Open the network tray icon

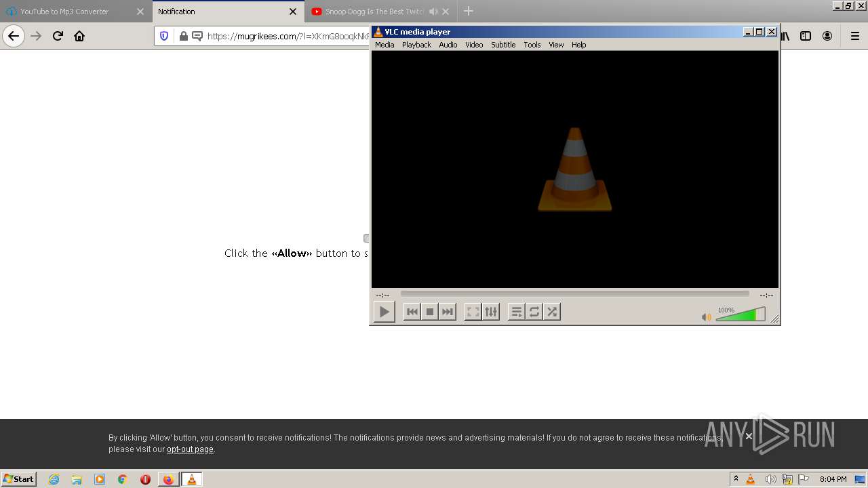tap(787, 479)
